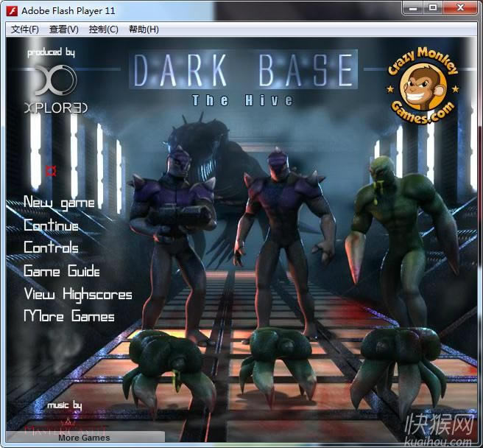Click the small red crosshair marker
This screenshot has width=483, height=448.
coord(51,171)
